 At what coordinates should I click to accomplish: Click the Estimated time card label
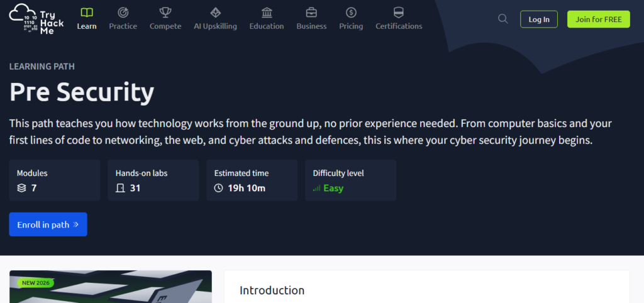pos(241,174)
